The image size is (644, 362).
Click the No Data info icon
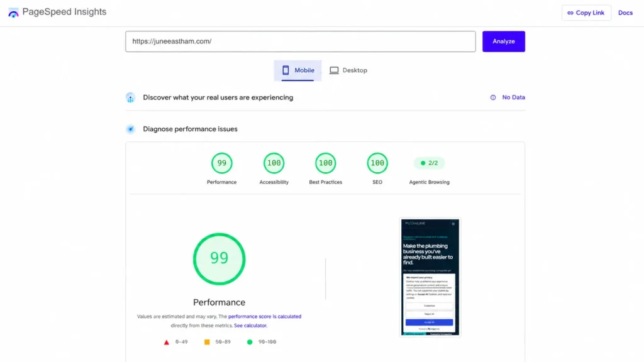(493, 97)
